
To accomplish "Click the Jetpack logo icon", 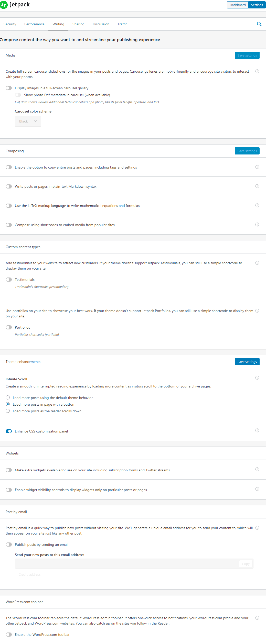I will pyautogui.click(x=4, y=5).
